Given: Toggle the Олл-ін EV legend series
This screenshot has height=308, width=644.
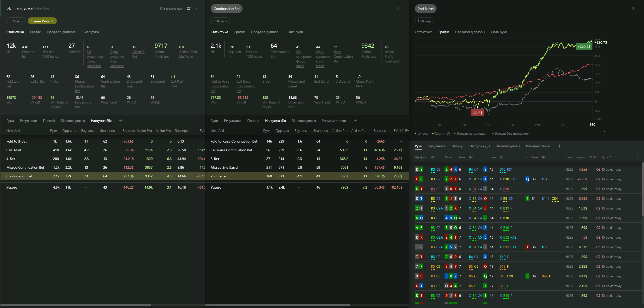Looking at the screenshot, I should (x=441, y=133).
